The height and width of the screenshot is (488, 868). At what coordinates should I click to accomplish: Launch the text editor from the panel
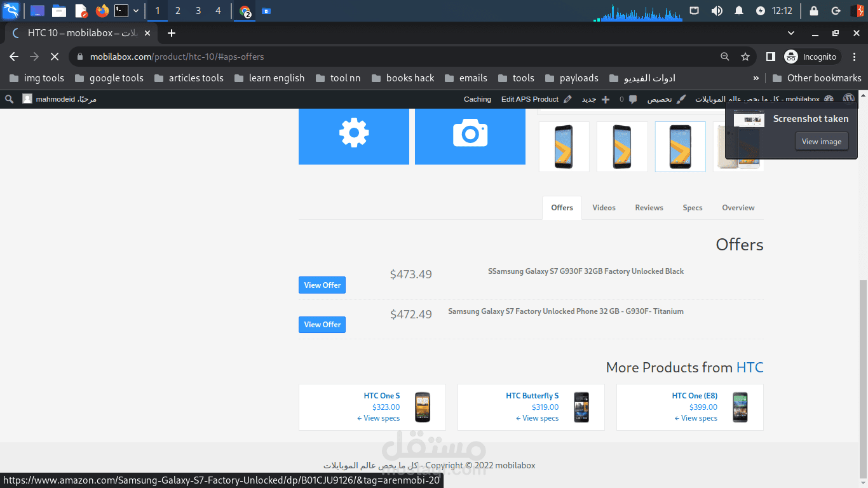pos(81,11)
